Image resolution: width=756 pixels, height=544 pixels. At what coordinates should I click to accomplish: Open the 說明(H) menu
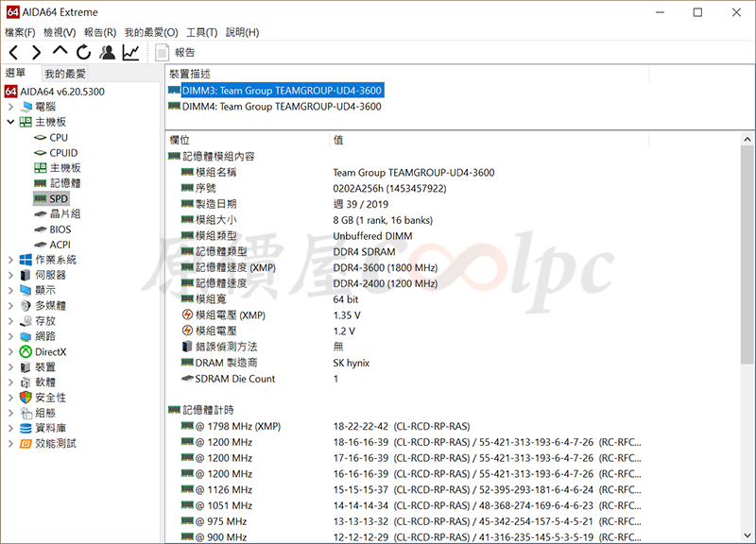243,32
